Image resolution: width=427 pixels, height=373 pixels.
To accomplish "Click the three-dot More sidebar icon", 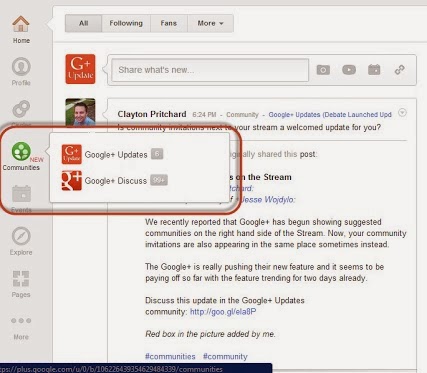I will (x=21, y=321).
